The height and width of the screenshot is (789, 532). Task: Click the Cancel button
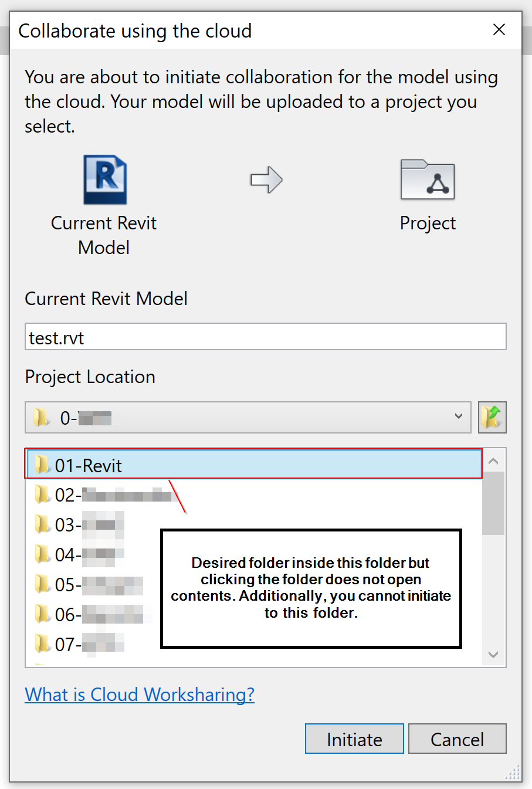tap(457, 739)
